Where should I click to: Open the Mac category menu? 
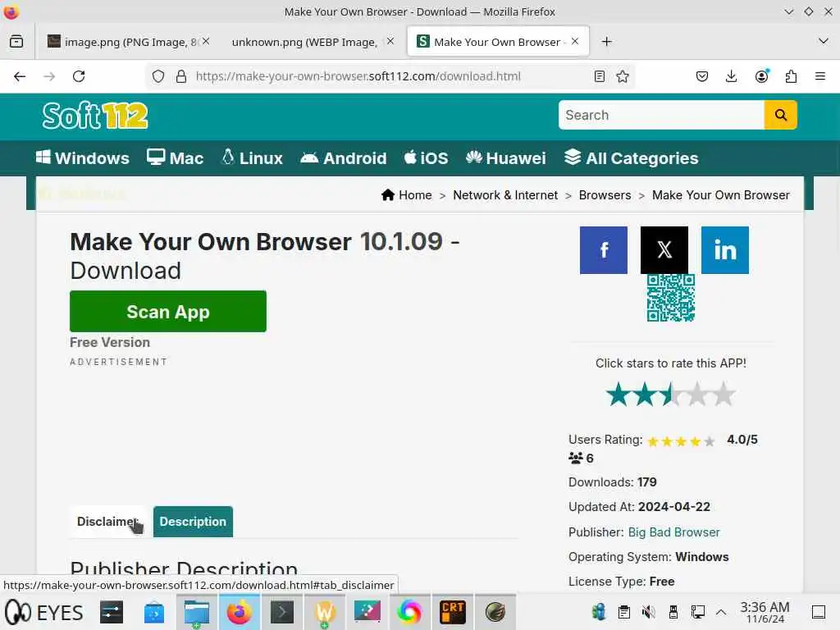(176, 158)
